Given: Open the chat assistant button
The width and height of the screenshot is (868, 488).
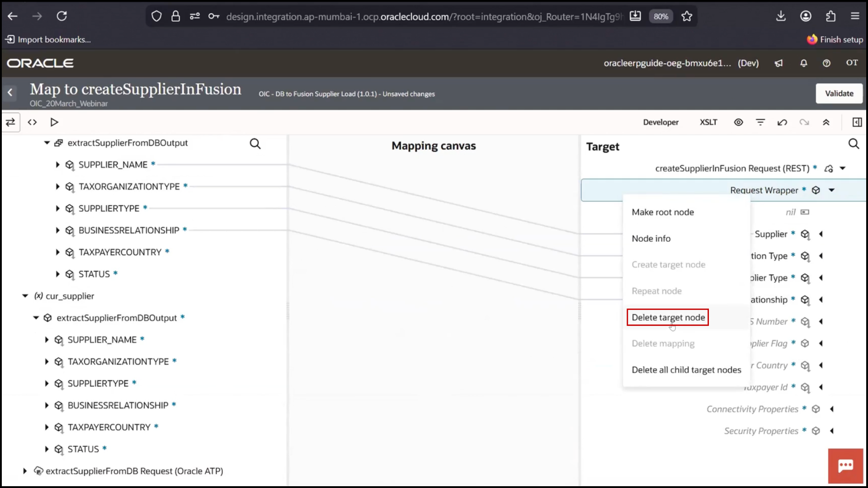Looking at the screenshot, I should [x=845, y=466].
